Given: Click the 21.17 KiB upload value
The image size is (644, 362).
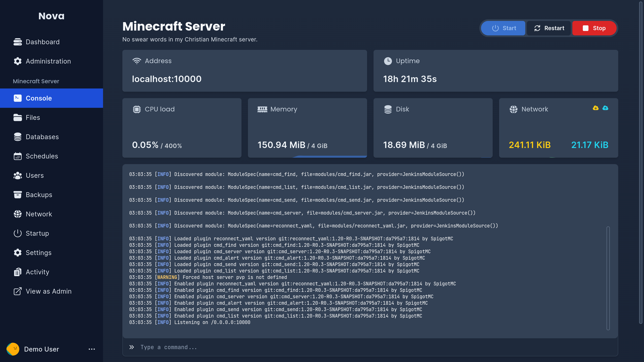Looking at the screenshot, I should tap(590, 145).
